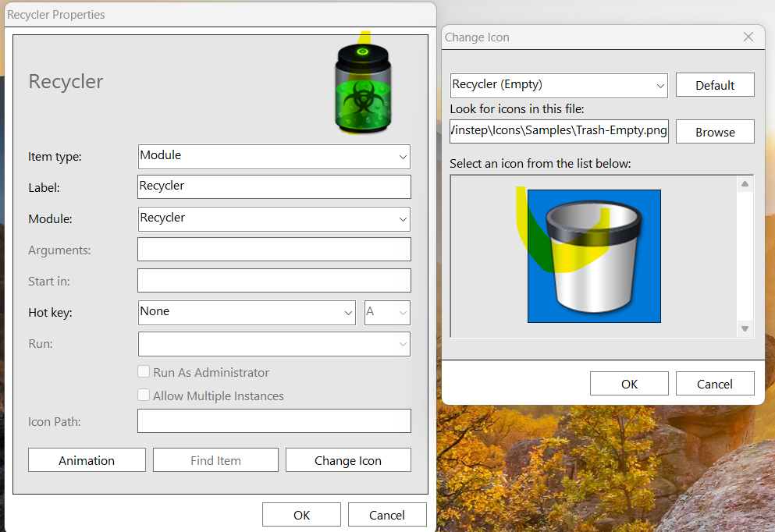
Task: Click the icon file path field
Action: [x=559, y=132]
